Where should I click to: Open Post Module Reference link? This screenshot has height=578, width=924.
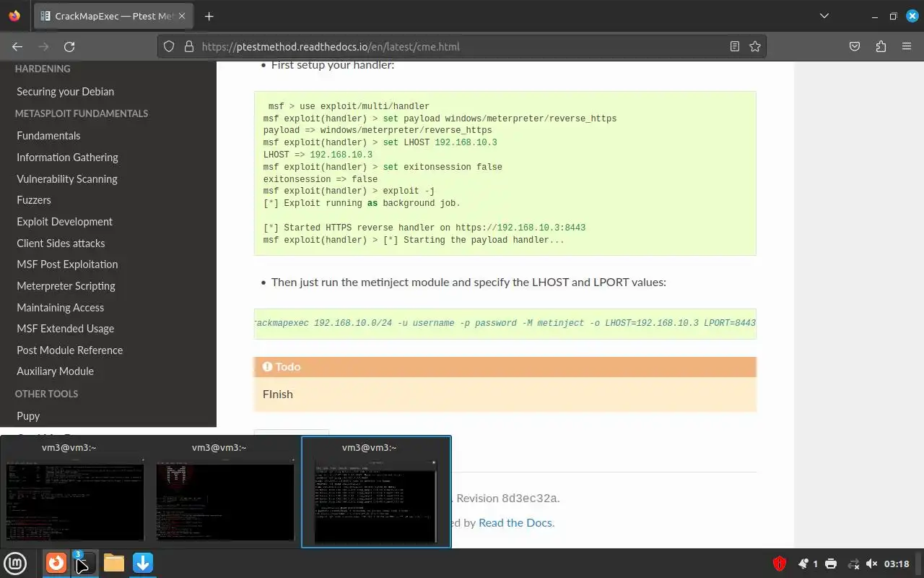(69, 350)
